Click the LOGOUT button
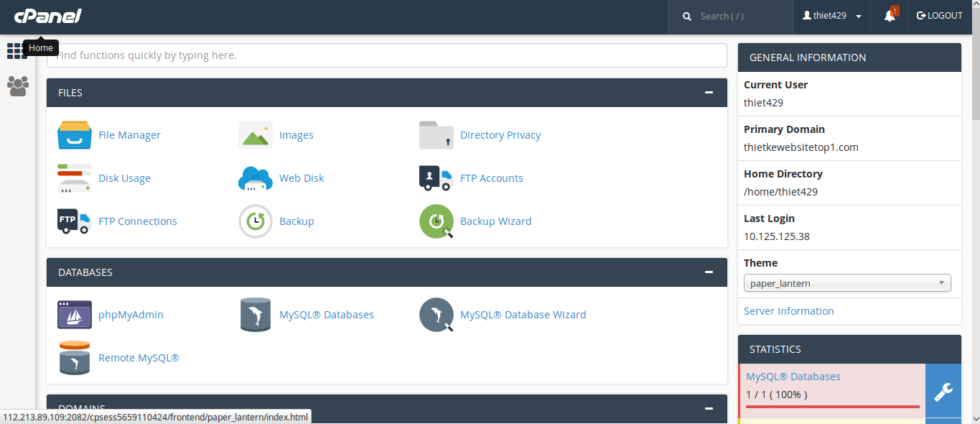980x424 pixels. [x=940, y=16]
